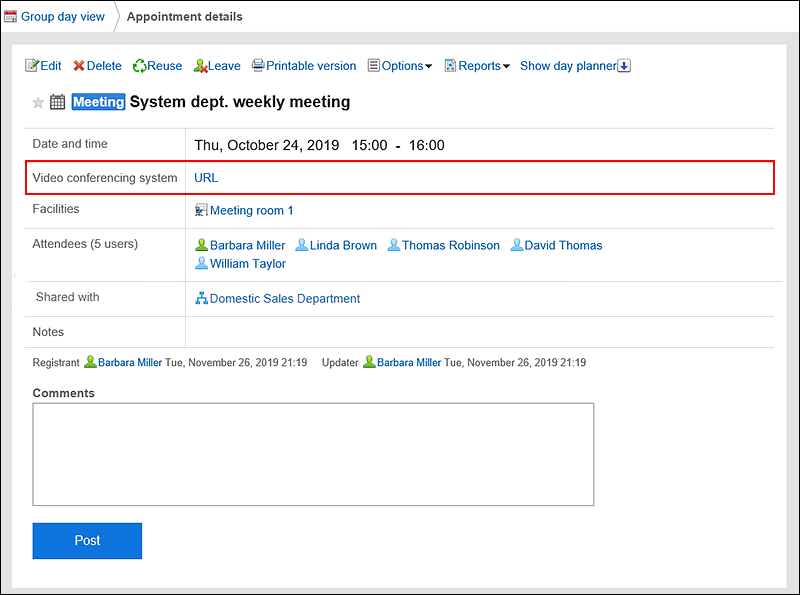Click the Domestic Sales Department organization icon
The width and height of the screenshot is (800, 595).
(x=202, y=298)
